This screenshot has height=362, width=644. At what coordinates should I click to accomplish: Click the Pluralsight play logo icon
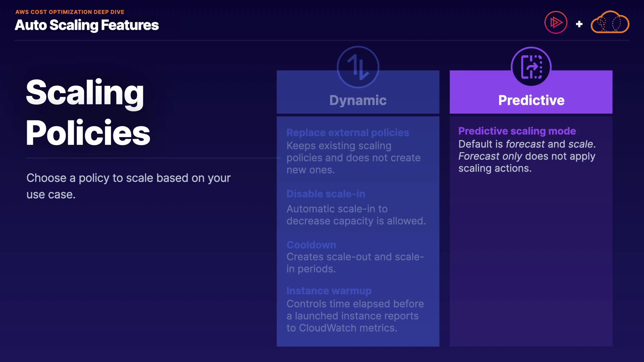coord(556,23)
